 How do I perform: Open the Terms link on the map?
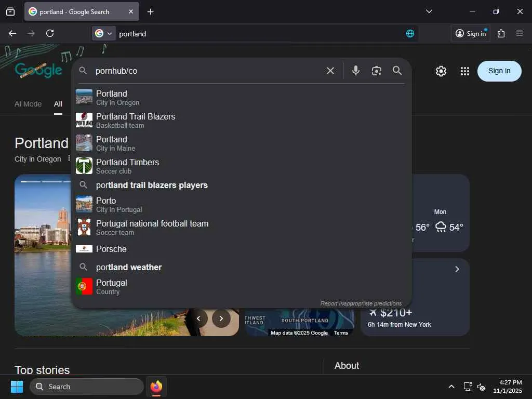coord(341,333)
